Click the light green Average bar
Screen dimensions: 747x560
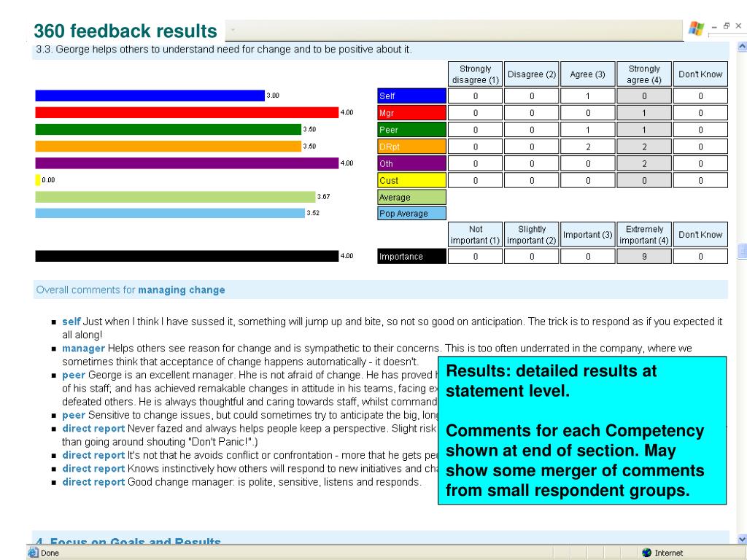coord(175,197)
